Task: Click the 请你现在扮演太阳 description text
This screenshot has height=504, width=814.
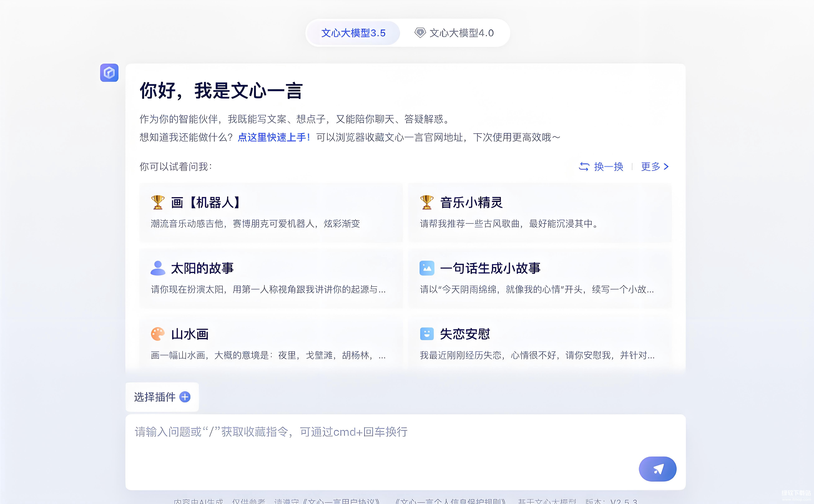Action: point(268,289)
